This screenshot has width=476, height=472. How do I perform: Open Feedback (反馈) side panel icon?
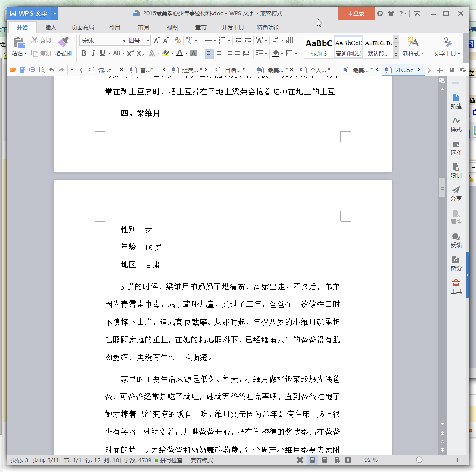[456, 241]
